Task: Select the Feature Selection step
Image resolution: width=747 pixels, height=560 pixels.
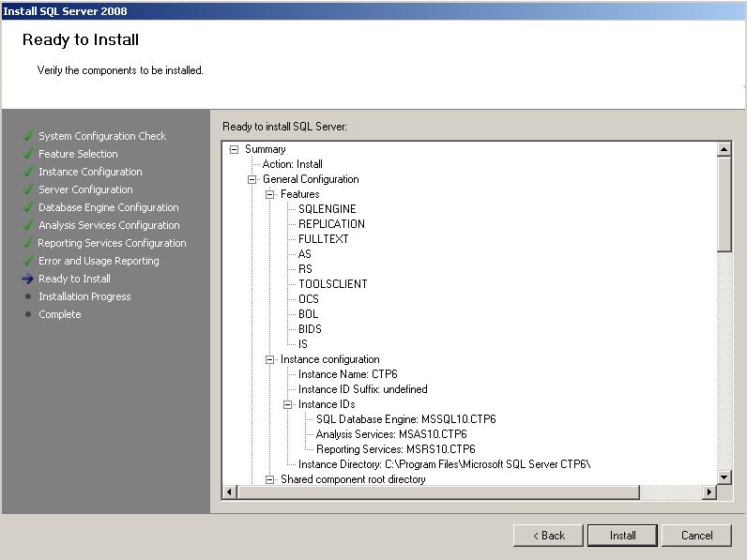Action: point(78,154)
